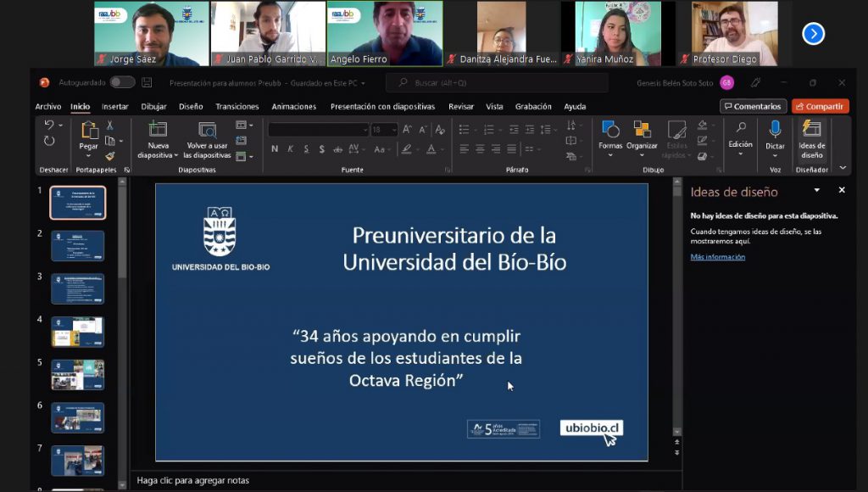
Task: Toggle bold N formatting
Action: [x=275, y=149]
